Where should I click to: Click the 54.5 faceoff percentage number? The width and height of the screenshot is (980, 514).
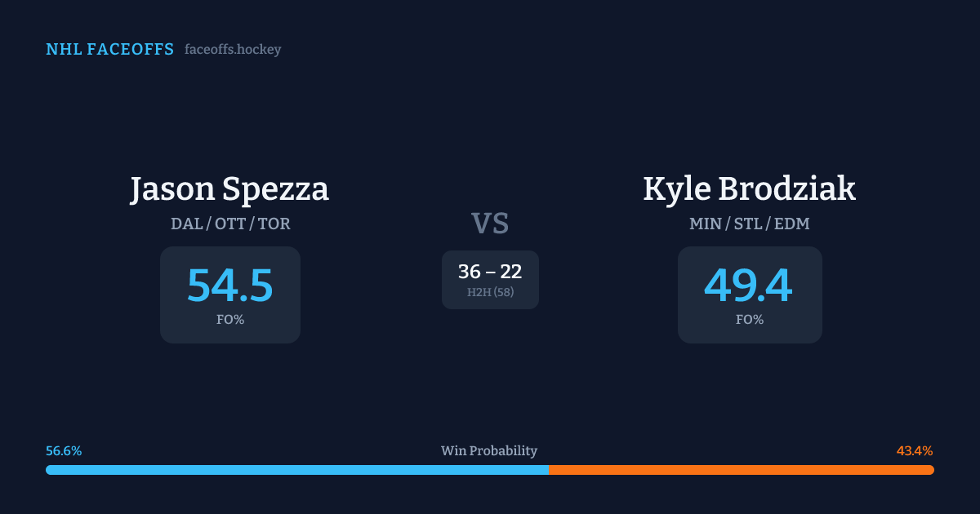(x=229, y=286)
